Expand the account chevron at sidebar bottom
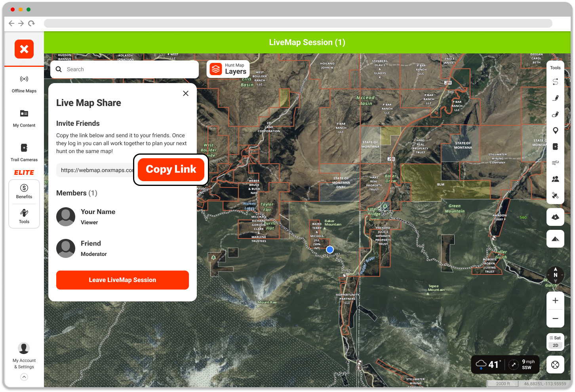This screenshot has height=392, width=575. [x=24, y=377]
